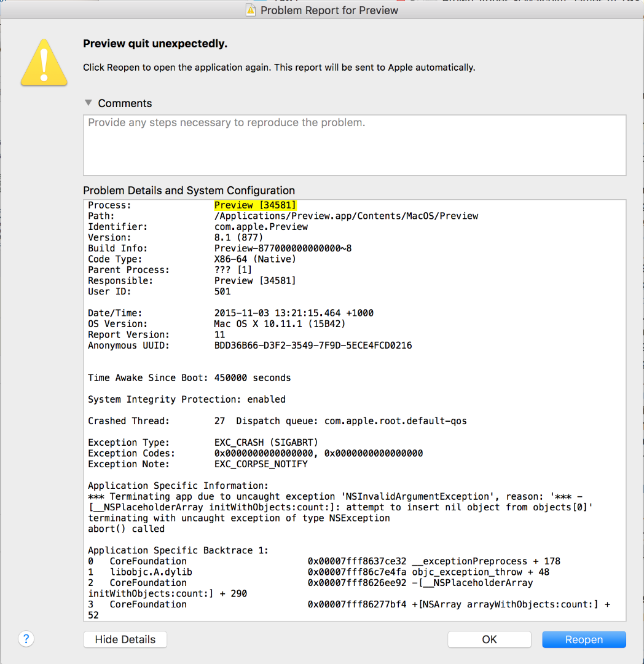This screenshot has height=664, width=644.
Task: Click code type 'X86-64 (Native)'
Action: point(255,259)
